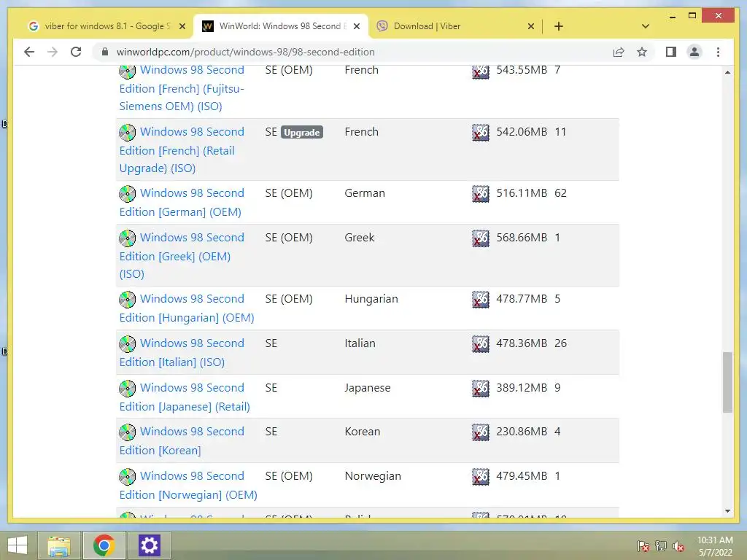Click the x86 architecture icon in Japanese row
This screenshot has width=747, height=560.
[481, 388]
